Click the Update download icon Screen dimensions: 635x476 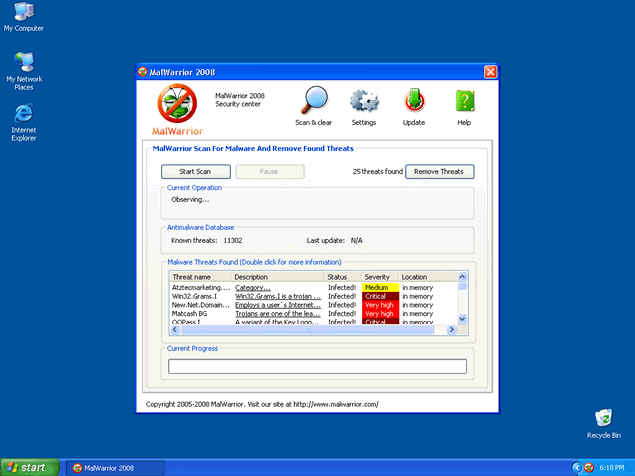click(x=414, y=104)
